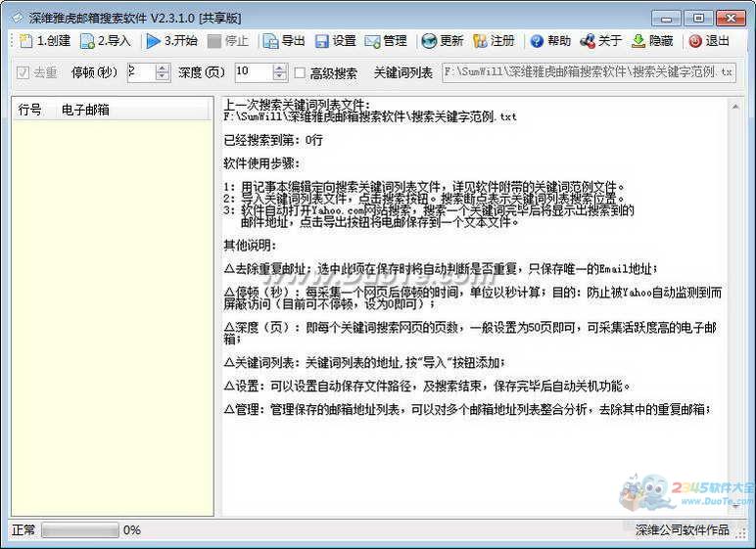
Task: Click the 1.创建 (Create) toolbar button
Action: coord(45,41)
